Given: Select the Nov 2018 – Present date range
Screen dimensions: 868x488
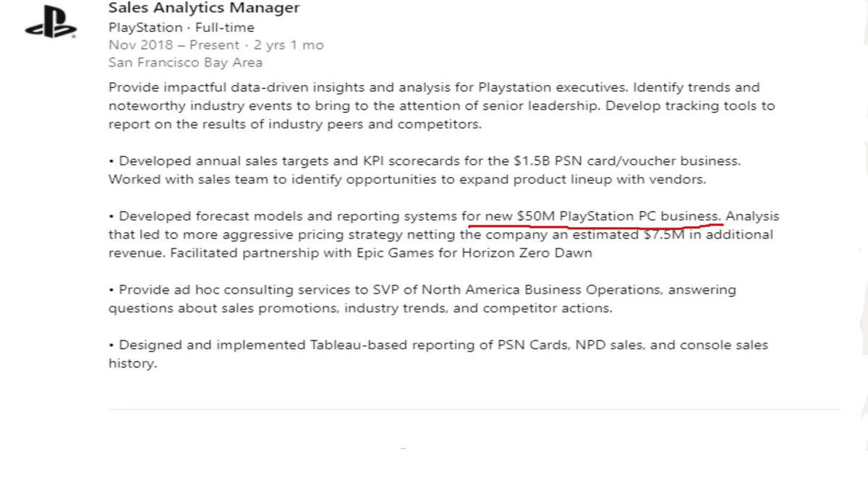Looking at the screenshot, I should 173,45.
